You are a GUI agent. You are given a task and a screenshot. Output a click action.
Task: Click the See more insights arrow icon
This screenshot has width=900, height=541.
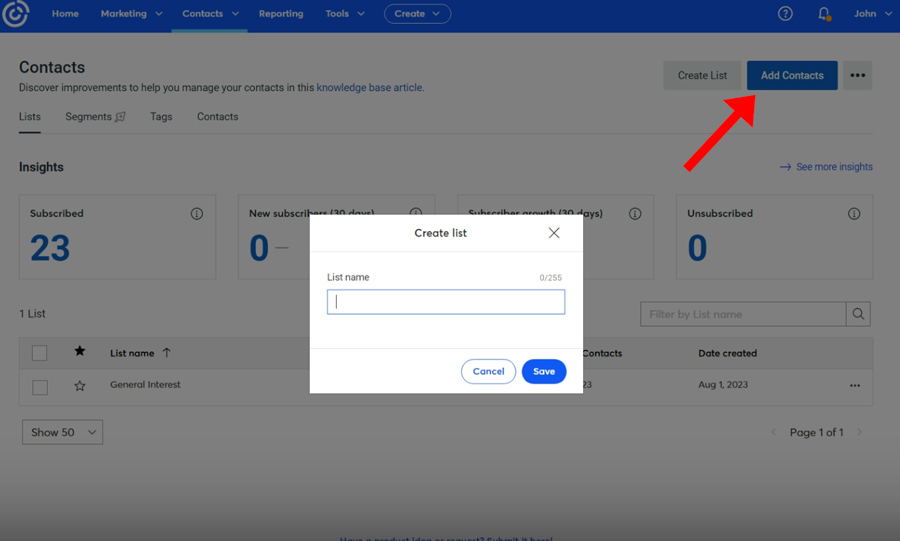(x=785, y=167)
